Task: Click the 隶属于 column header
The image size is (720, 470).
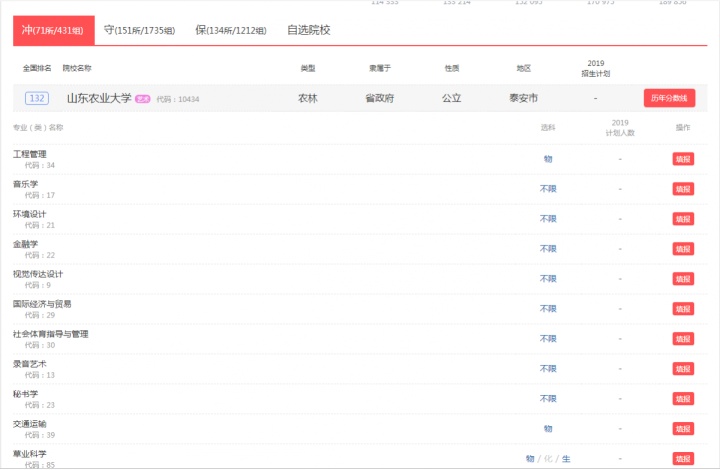Action: 380,68
